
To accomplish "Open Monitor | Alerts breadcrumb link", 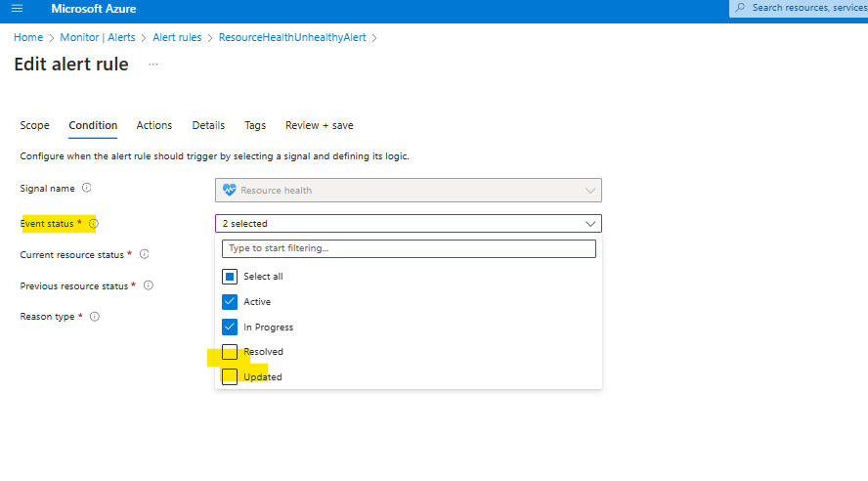I will (x=98, y=37).
